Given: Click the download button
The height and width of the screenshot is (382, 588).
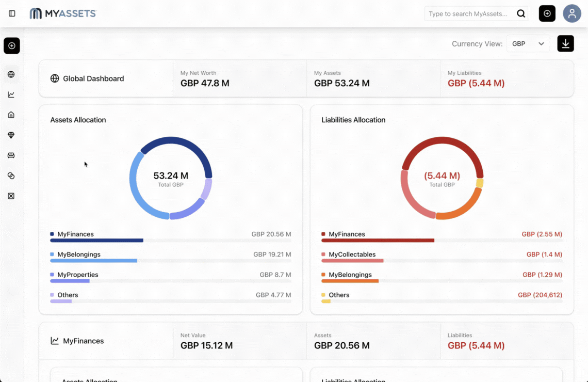Looking at the screenshot, I should (565, 44).
